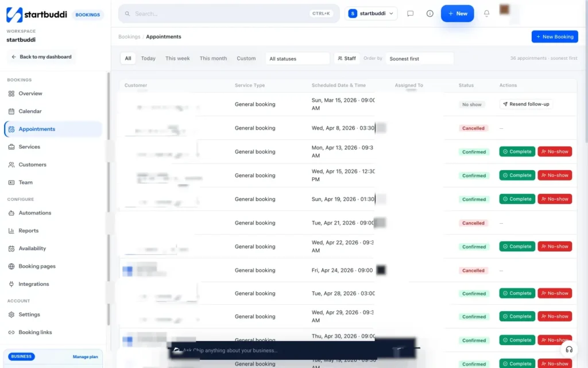Click Back to my dashboard
This screenshot has width=588, height=368.
pyautogui.click(x=41, y=57)
